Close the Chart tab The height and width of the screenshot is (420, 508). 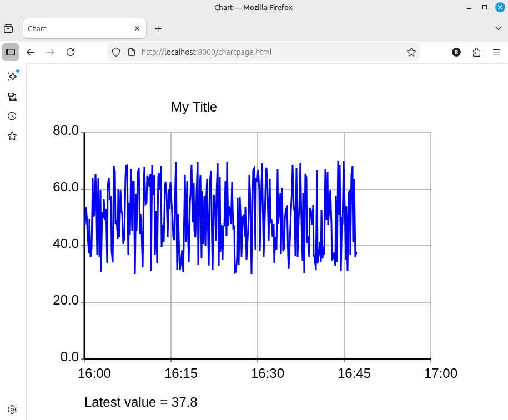[x=137, y=28]
